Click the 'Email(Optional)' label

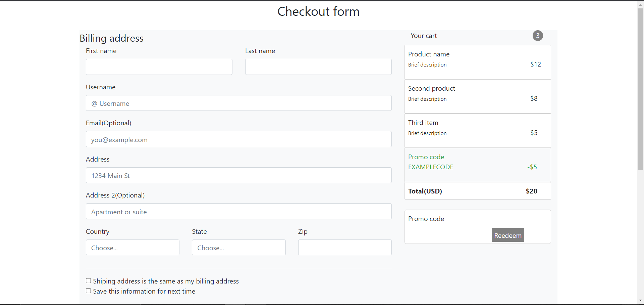point(108,123)
